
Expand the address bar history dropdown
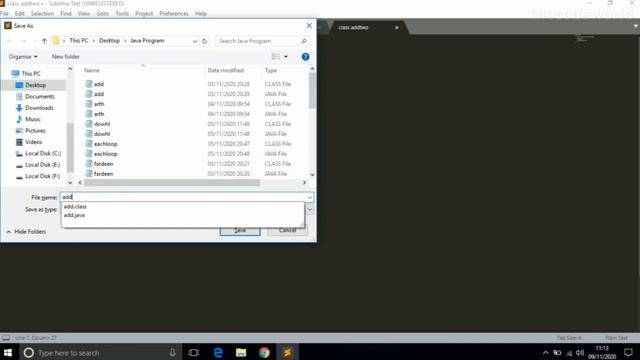tap(195, 41)
